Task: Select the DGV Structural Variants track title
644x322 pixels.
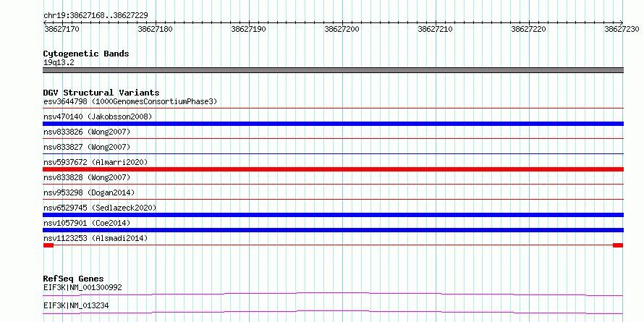Action: pos(101,93)
